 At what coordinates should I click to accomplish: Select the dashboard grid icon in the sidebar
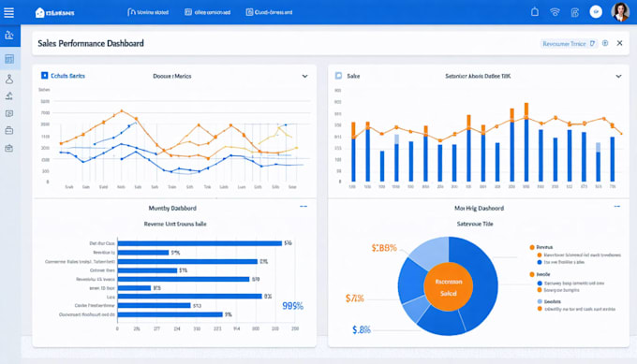tap(9, 59)
